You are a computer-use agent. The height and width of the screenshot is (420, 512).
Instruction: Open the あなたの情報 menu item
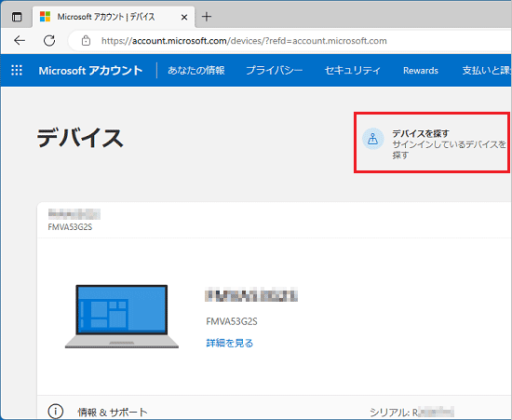[x=196, y=71]
